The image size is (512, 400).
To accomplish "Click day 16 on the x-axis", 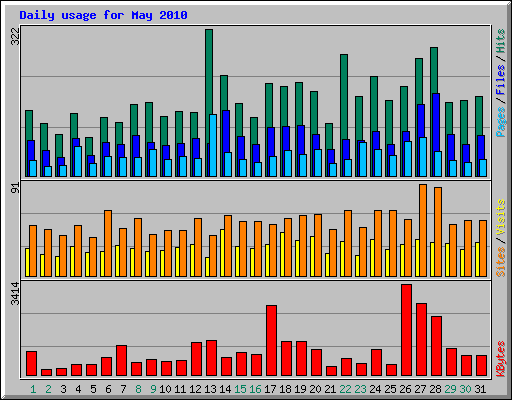I will click(x=255, y=389).
